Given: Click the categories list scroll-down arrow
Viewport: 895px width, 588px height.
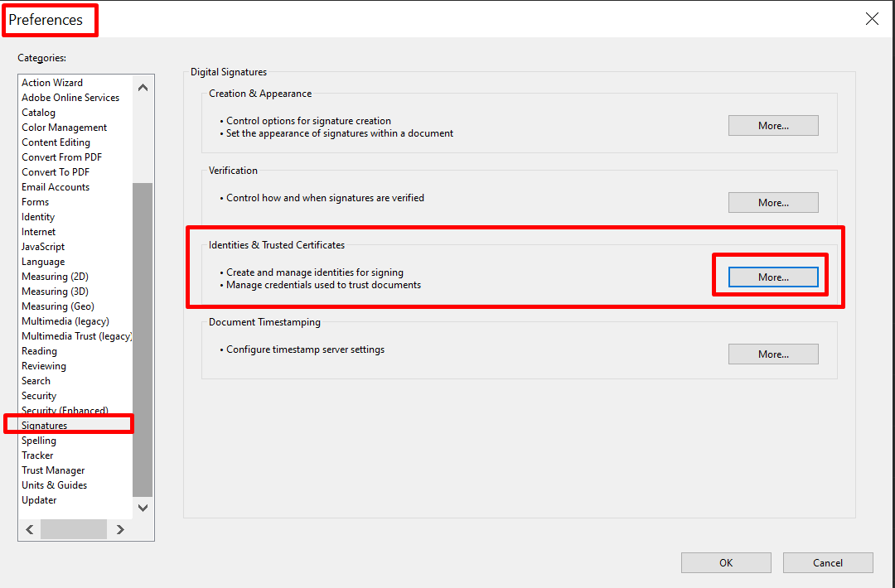Looking at the screenshot, I should [143, 508].
